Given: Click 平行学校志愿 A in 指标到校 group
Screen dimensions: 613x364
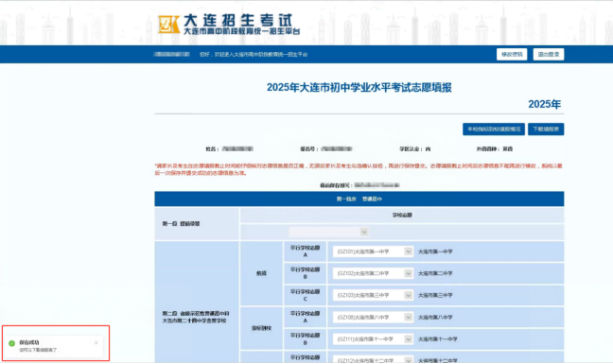Looking at the screenshot, I should pyautogui.click(x=305, y=317).
